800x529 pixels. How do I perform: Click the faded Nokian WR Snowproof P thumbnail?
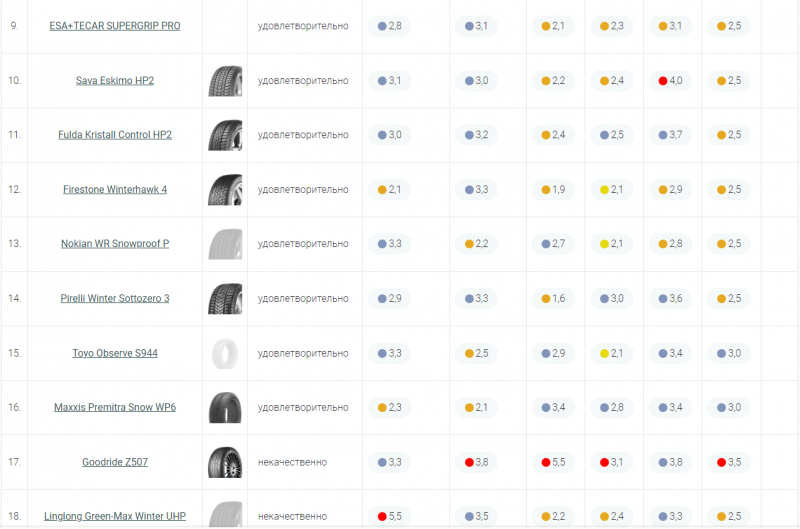(225, 244)
